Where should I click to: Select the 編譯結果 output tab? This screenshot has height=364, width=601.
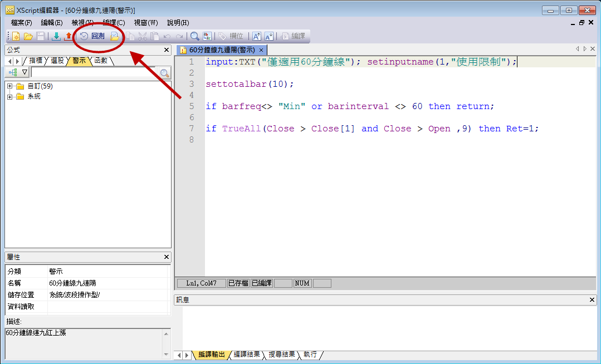[246, 355]
